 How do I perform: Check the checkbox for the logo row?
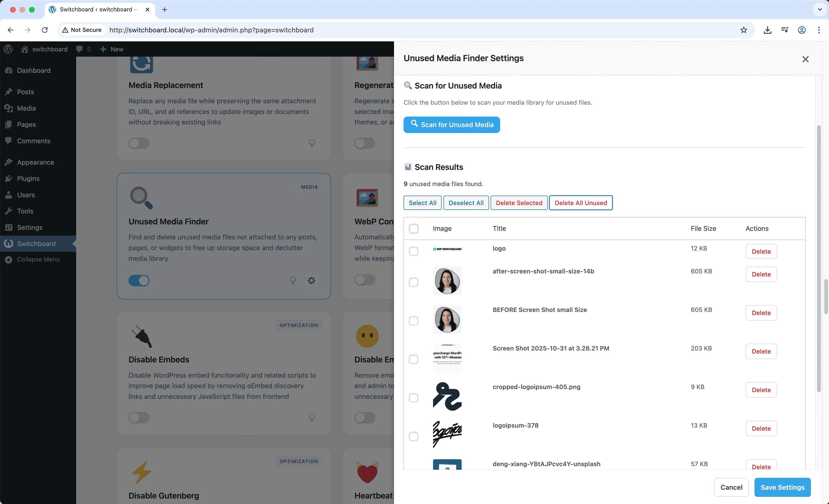pos(414,251)
